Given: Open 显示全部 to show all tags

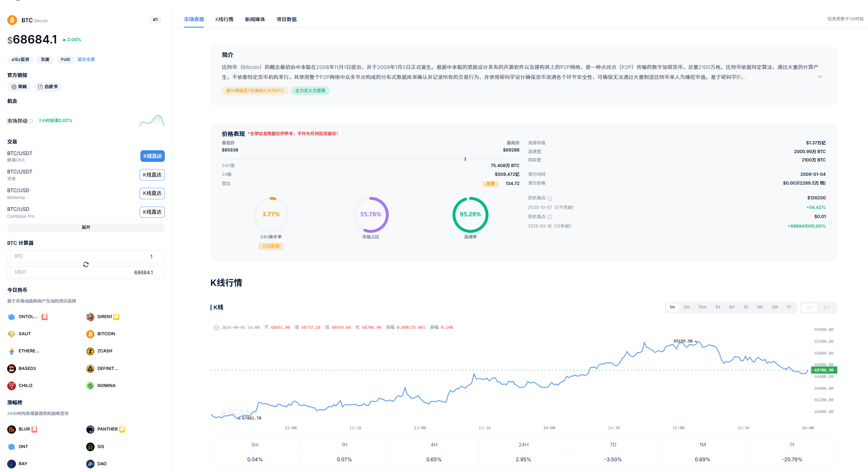Looking at the screenshot, I should click(86, 59).
